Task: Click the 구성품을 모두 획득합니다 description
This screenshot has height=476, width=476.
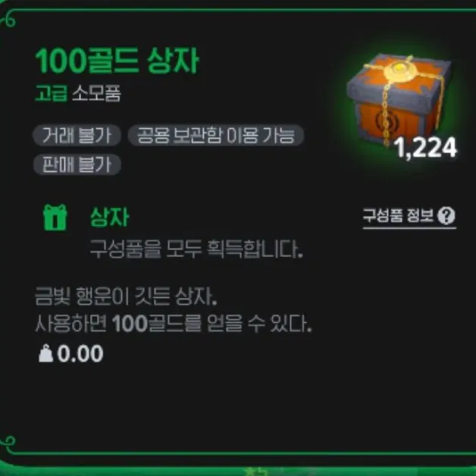Action: pos(196,249)
